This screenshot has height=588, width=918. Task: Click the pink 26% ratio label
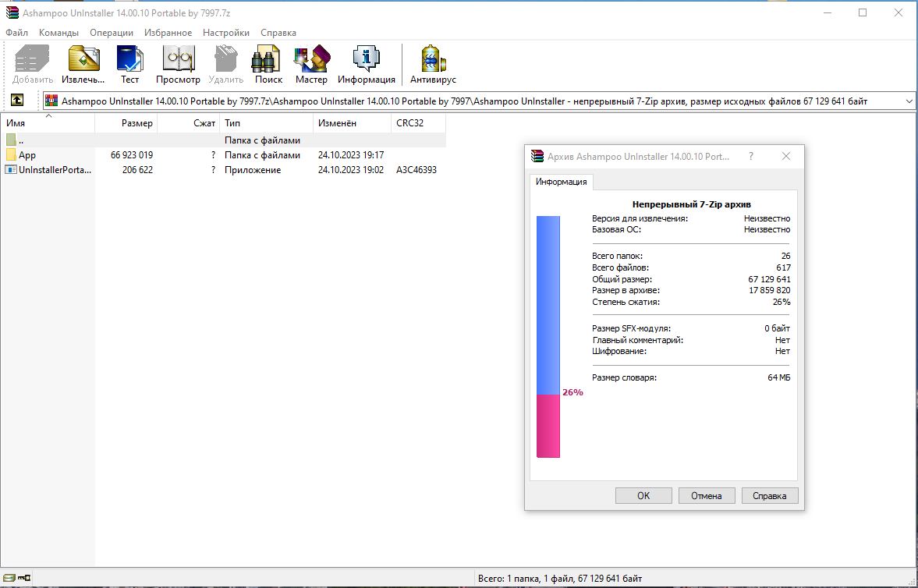572,392
